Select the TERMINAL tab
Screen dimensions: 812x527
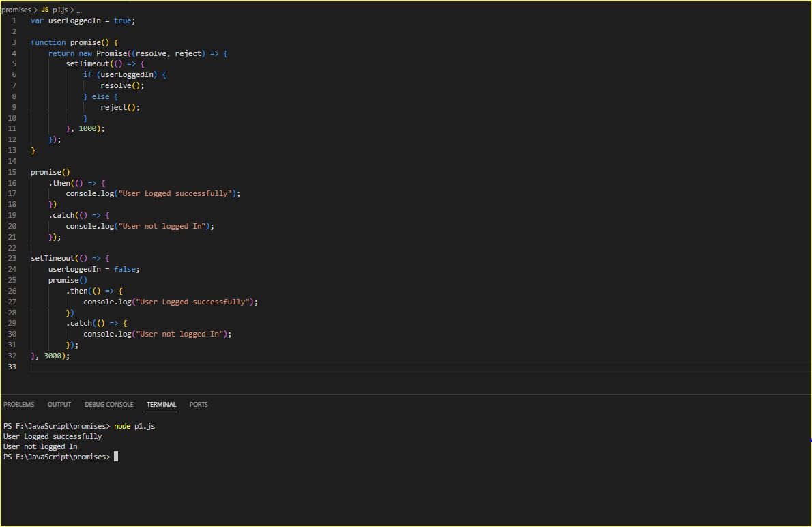[161, 405]
